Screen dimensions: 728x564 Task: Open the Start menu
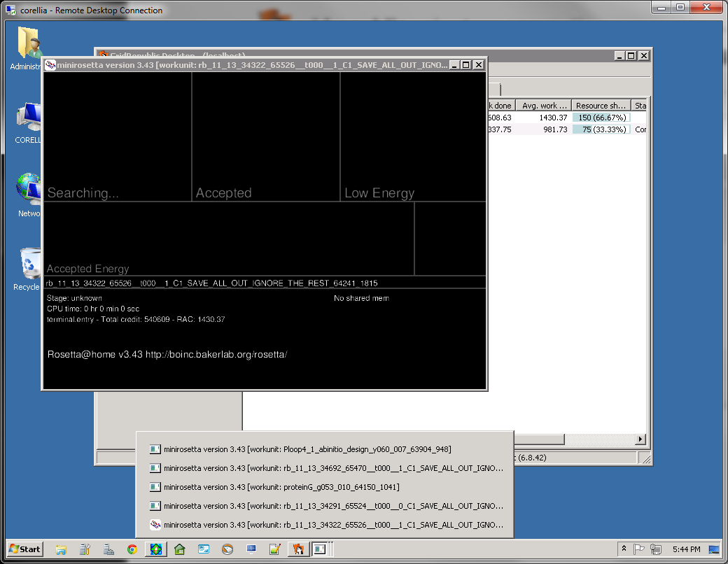(x=25, y=549)
